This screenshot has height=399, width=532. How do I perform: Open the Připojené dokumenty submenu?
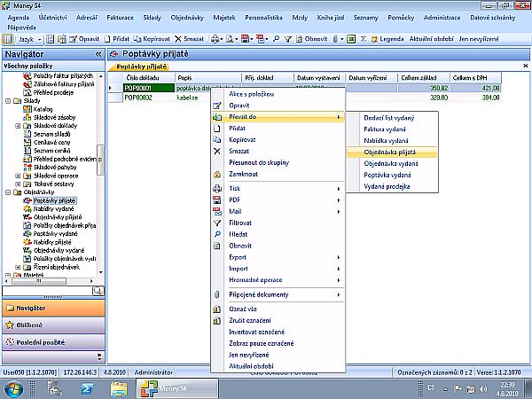coord(278,295)
